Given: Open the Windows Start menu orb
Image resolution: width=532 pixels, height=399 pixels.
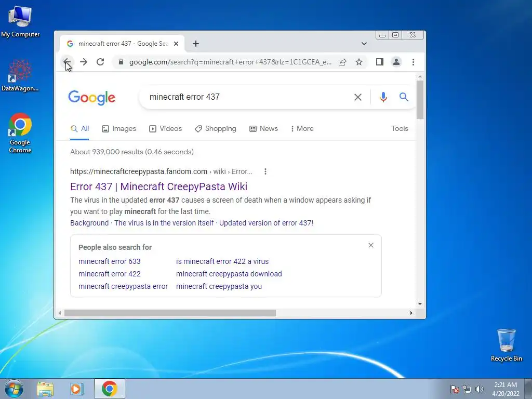Looking at the screenshot, I should point(14,389).
